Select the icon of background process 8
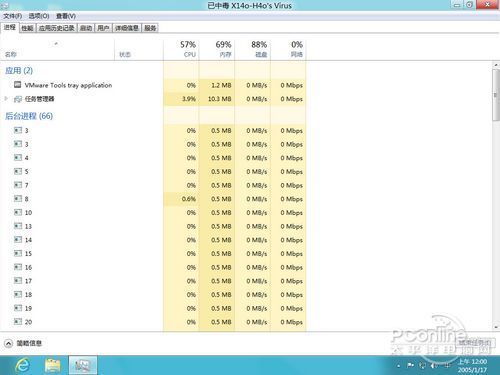This screenshot has width=500, height=375. pyautogui.click(x=18, y=199)
